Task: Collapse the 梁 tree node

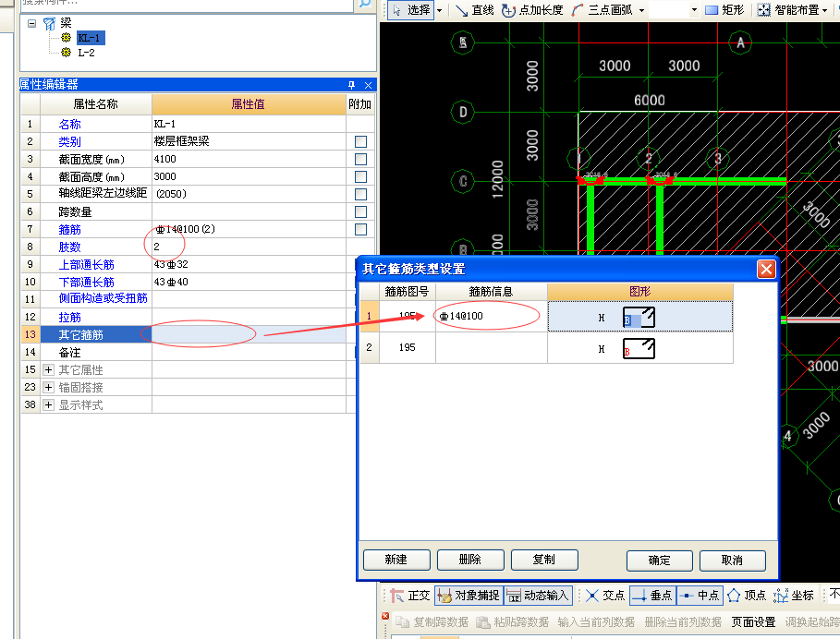Action: [31, 23]
